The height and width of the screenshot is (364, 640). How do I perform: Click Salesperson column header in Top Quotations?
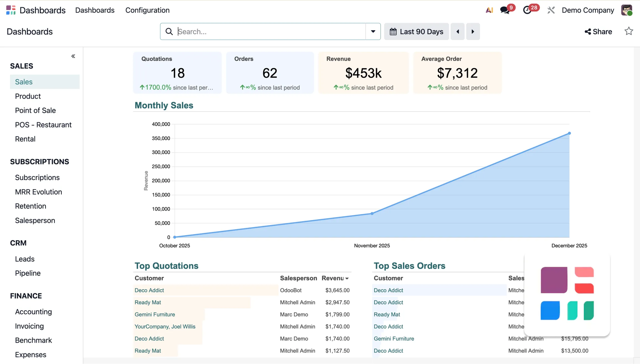pos(298,278)
